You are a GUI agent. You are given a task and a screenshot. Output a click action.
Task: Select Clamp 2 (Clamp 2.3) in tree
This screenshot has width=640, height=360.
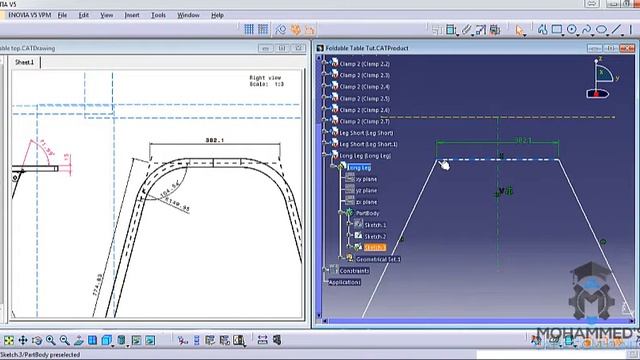364,76
